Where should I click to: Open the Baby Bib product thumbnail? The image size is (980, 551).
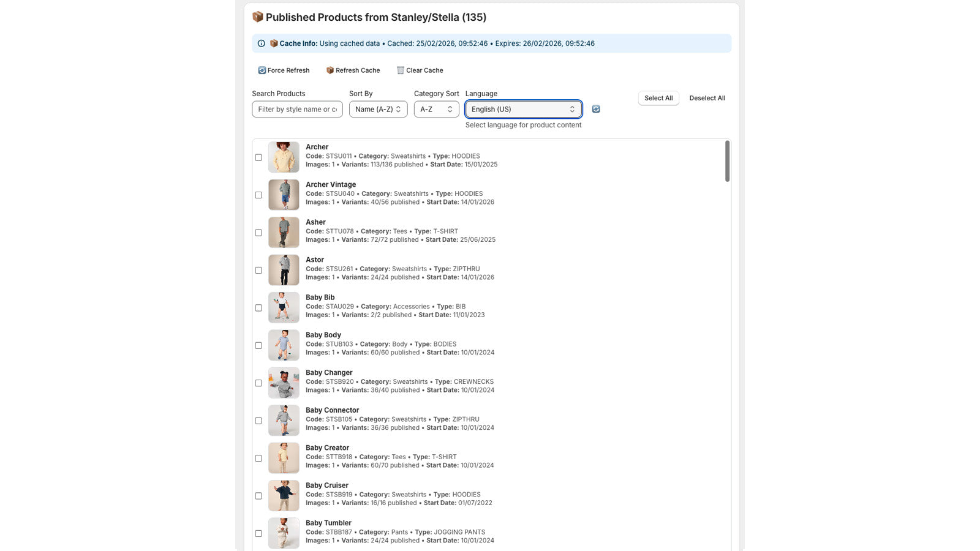click(284, 308)
